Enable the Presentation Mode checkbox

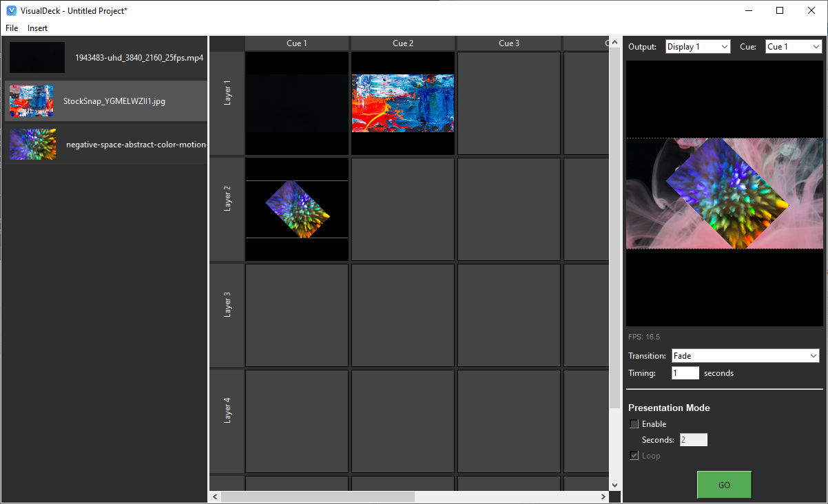634,423
